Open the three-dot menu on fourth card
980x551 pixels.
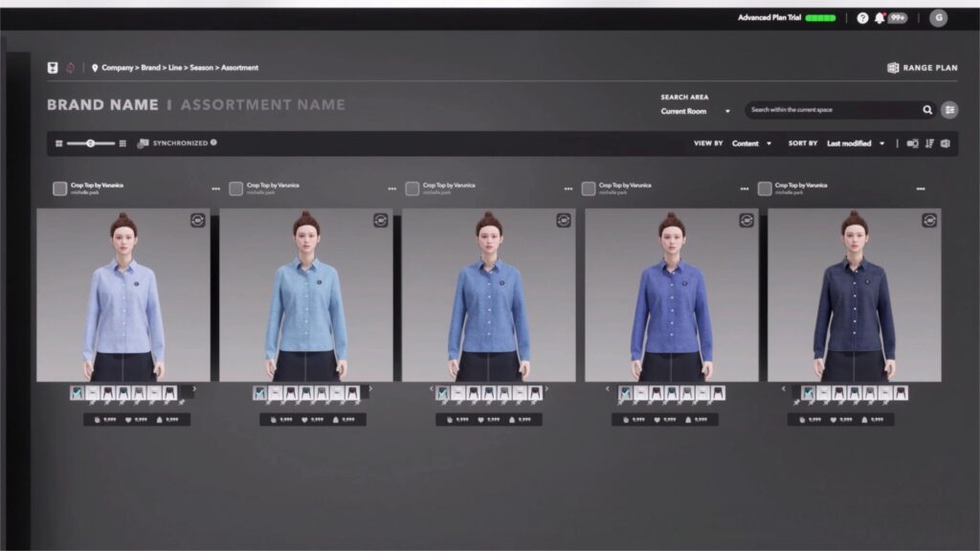pyautogui.click(x=744, y=188)
